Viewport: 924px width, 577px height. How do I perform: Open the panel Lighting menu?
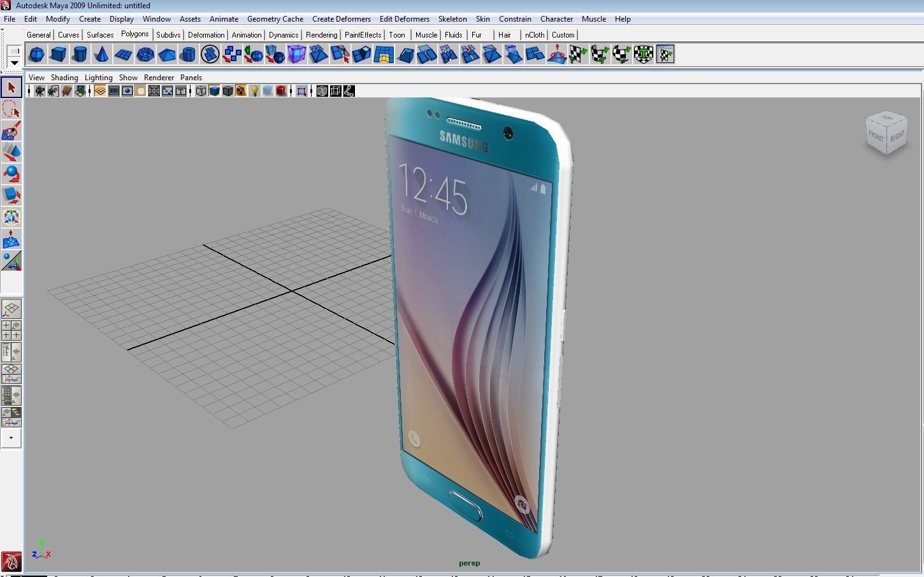click(99, 78)
